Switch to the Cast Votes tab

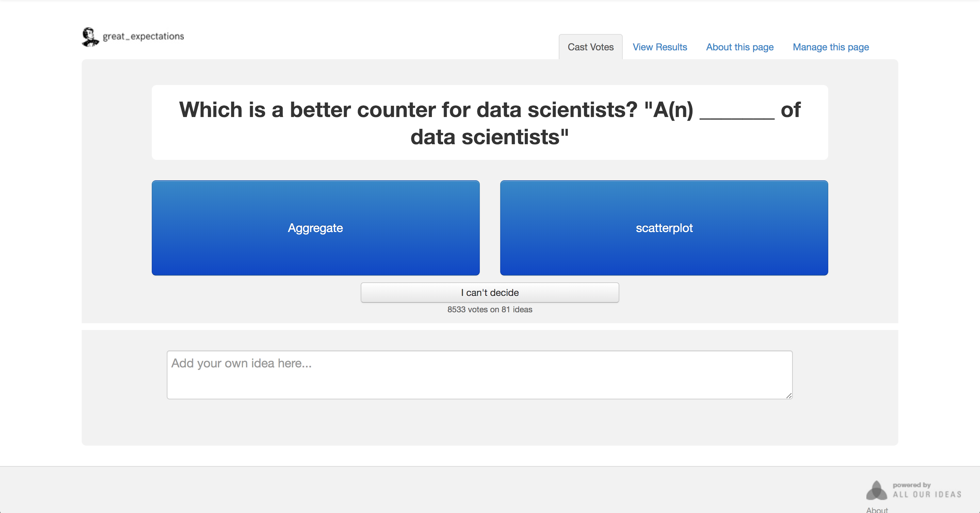(590, 47)
